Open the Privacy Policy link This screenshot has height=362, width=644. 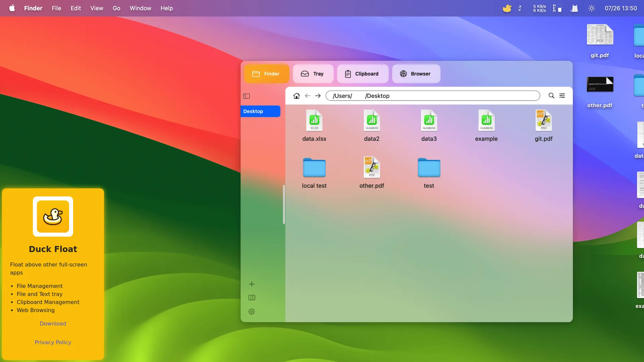[53, 342]
